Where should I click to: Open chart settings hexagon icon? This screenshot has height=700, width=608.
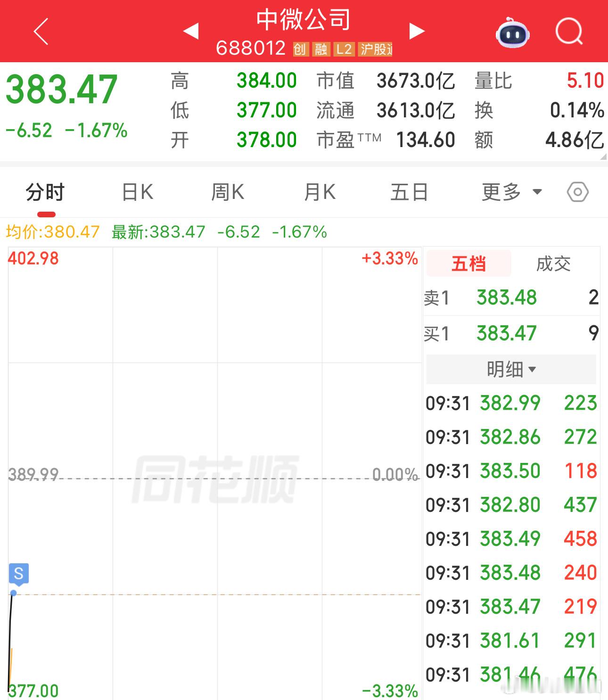578,192
